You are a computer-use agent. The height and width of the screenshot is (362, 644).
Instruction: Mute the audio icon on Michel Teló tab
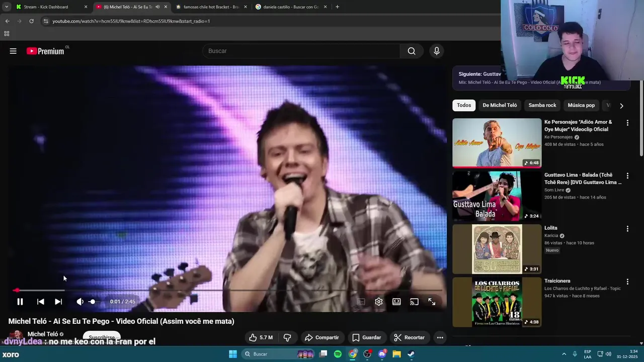point(157,7)
